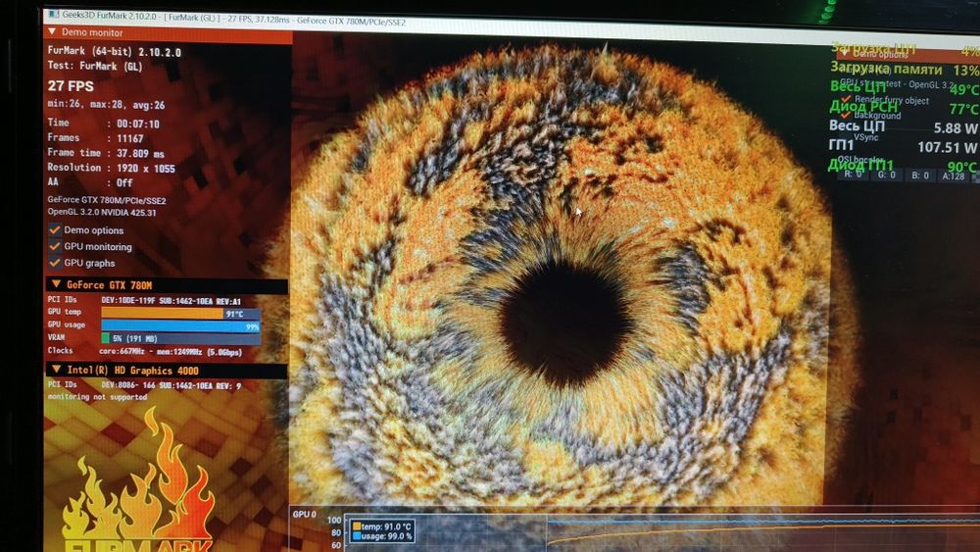Collapse the Demo options panel on the right
The width and height of the screenshot is (980, 552).
[845, 53]
